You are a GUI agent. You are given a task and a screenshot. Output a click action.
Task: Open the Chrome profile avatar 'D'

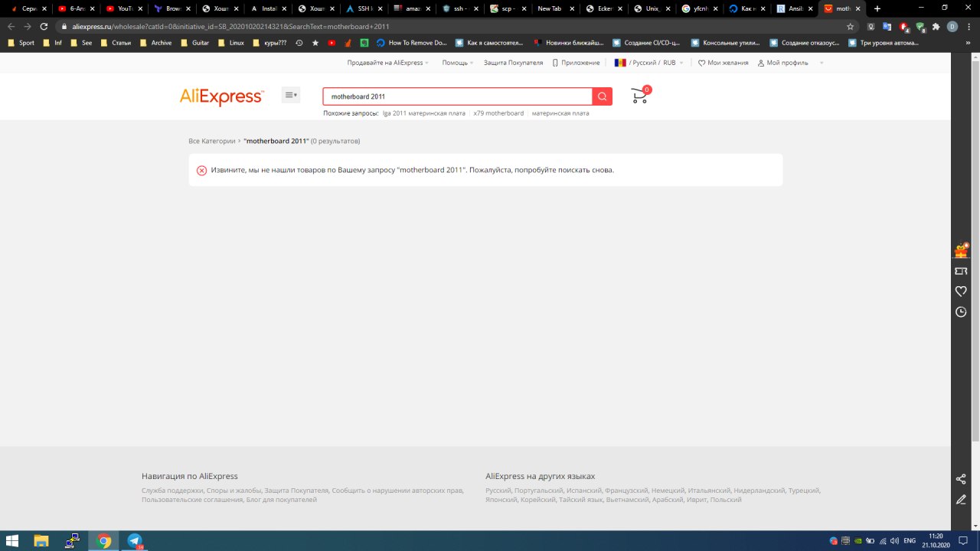pos(952,26)
